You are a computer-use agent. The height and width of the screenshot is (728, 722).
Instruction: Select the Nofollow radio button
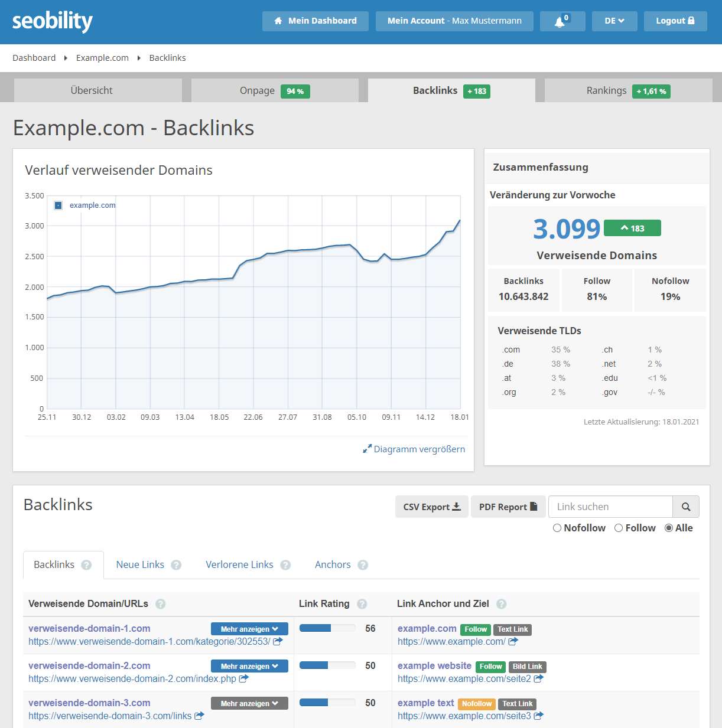tap(557, 528)
